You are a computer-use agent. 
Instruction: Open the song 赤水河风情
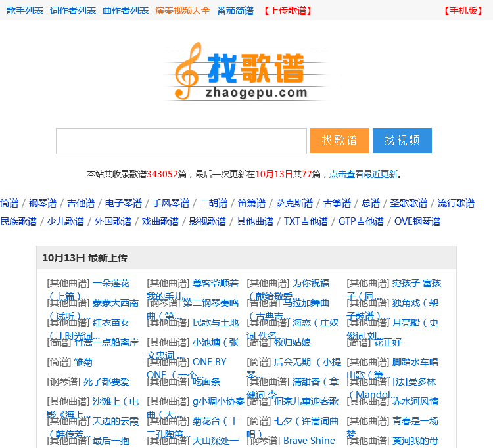coord(415,401)
